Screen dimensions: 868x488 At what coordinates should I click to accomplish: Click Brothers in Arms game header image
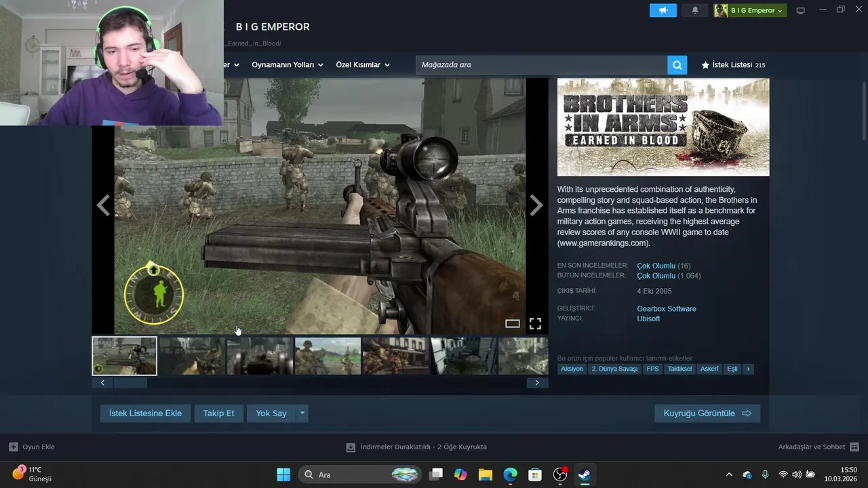663,127
